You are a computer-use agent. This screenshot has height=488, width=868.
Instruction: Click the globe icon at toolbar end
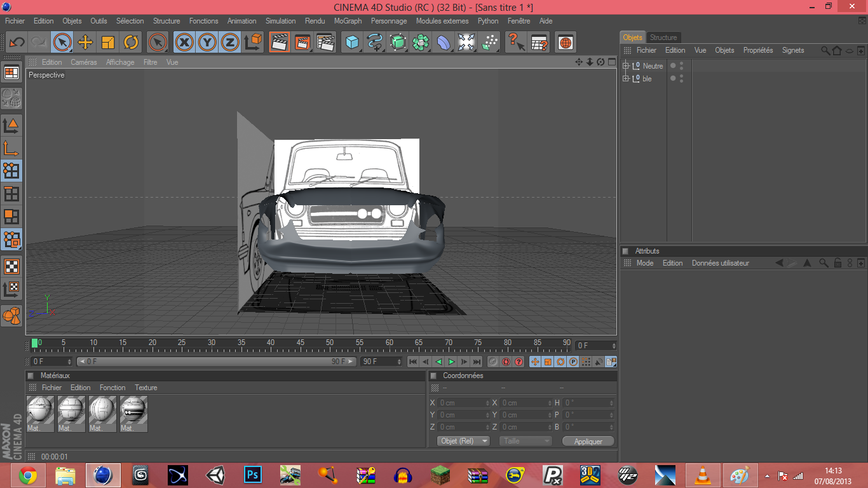pyautogui.click(x=565, y=43)
